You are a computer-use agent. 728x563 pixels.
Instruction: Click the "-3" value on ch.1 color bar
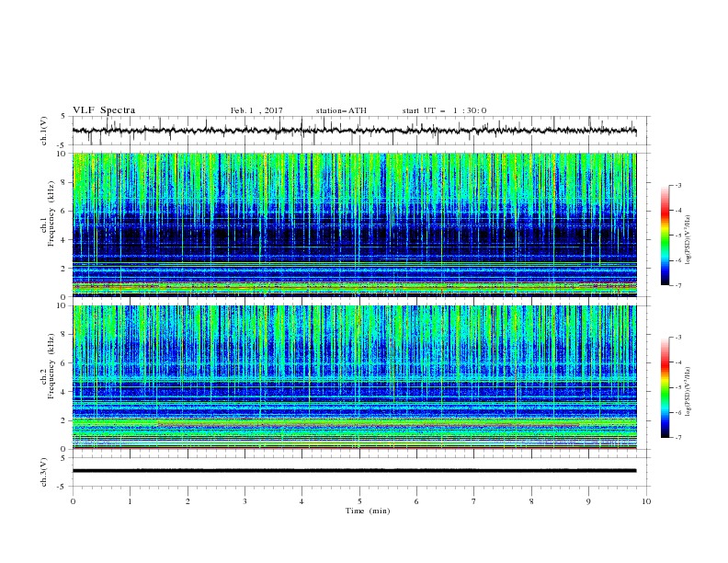[x=677, y=185]
